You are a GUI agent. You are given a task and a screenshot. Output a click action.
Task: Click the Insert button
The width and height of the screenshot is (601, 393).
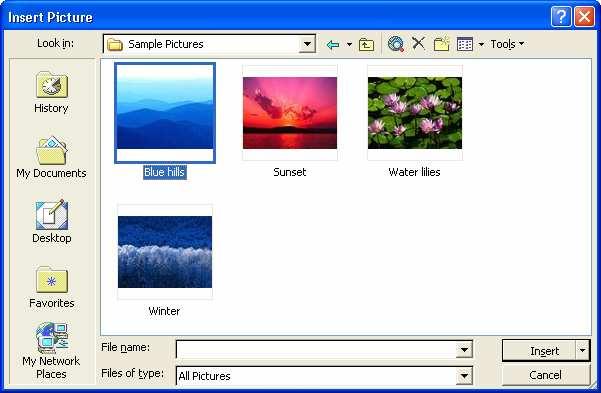coord(539,350)
